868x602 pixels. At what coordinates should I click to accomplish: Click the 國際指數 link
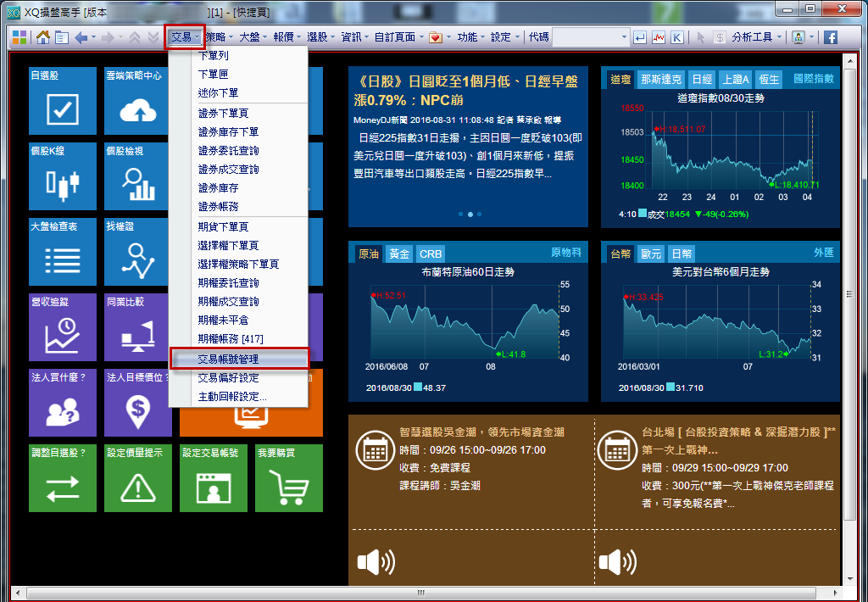813,79
